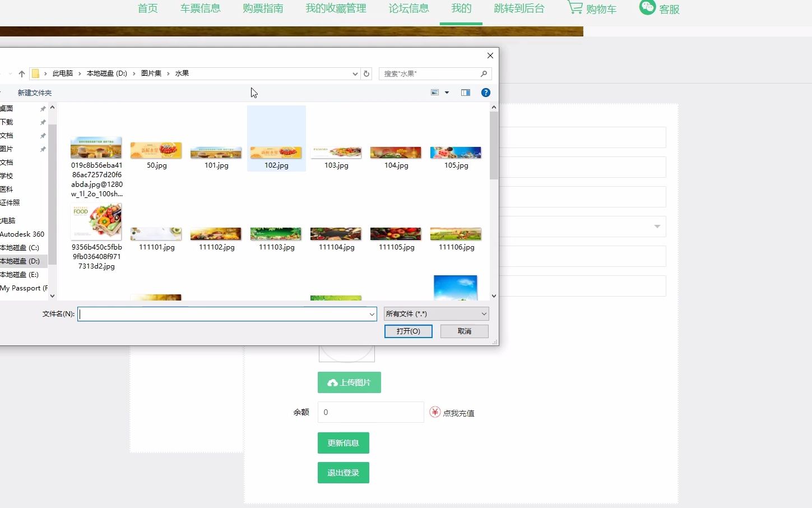Open the file type dropdown showing 所有文件
Screen dimensions: 812x508
pos(483,313)
